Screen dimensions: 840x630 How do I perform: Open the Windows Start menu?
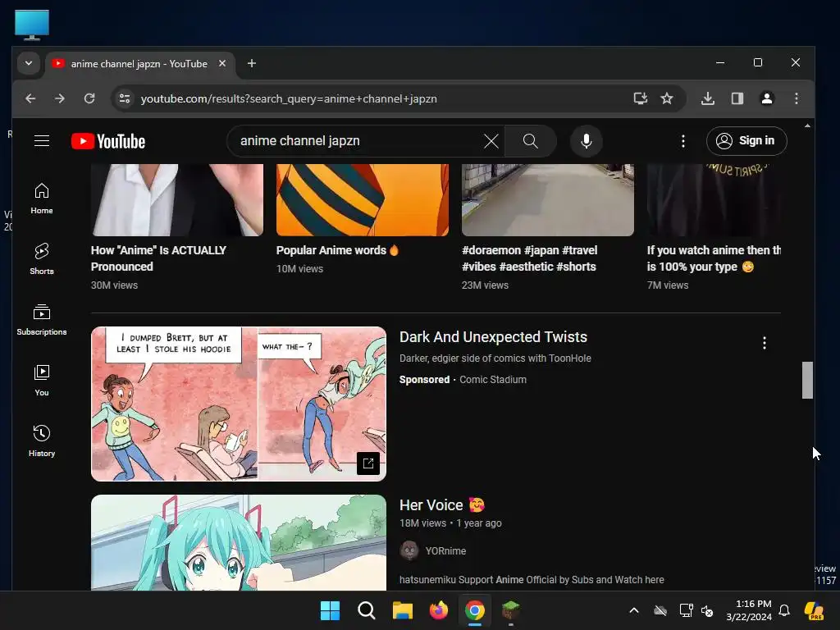pyautogui.click(x=330, y=610)
